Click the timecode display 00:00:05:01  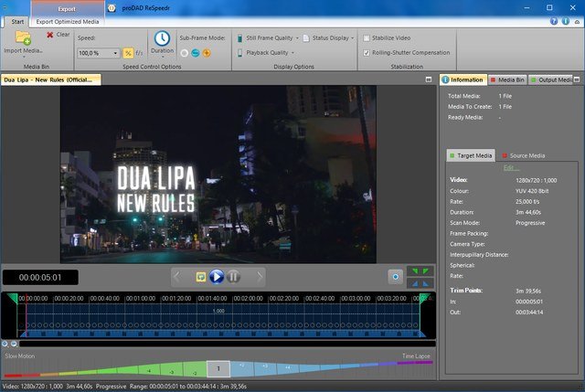coord(39,277)
